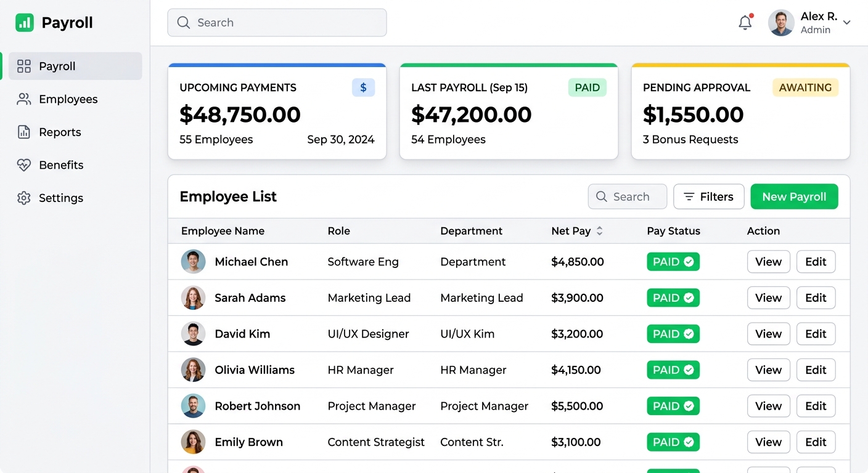Click Michael Chen's avatar
Screen dimensions: 868x473
(193, 262)
